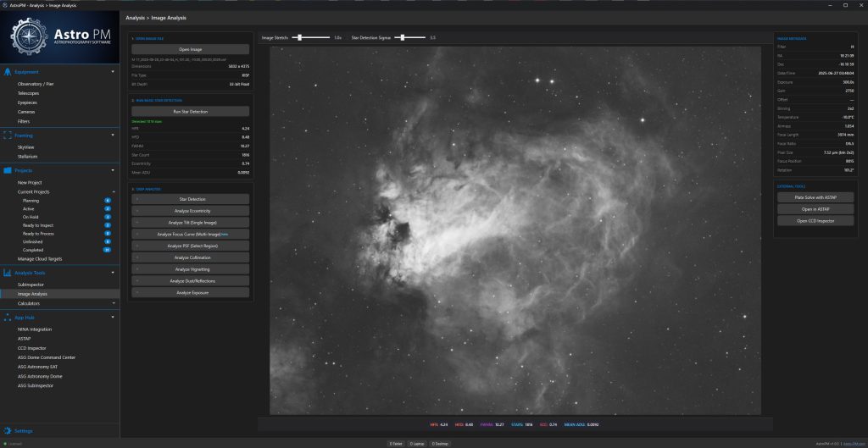This screenshot has height=448, width=868.
Task: Click the Star Detection Sigma slider handle
Action: [x=403, y=37]
